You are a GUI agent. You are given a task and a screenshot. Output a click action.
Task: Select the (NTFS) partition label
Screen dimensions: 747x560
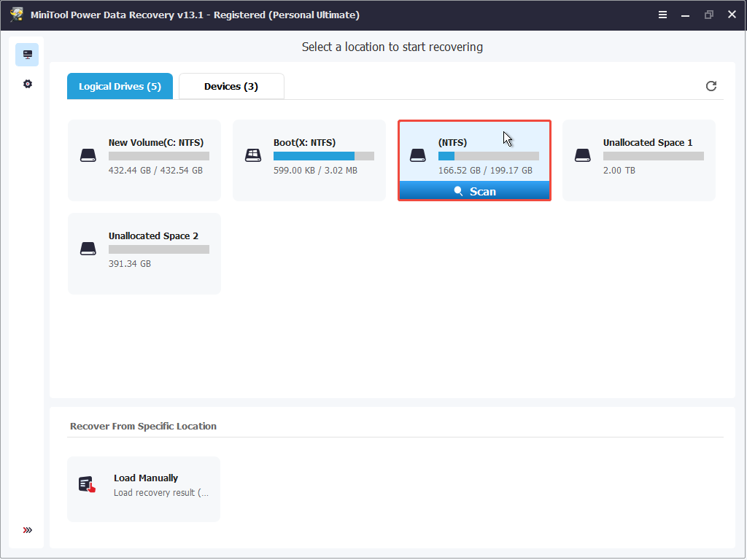point(452,142)
